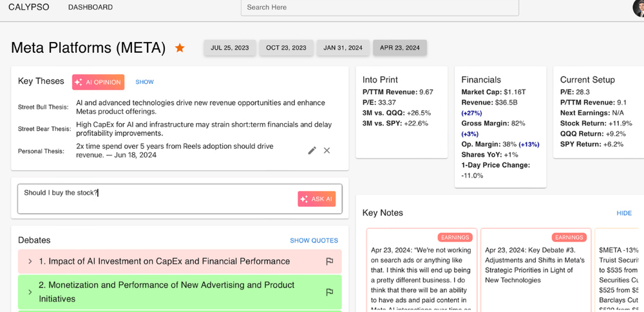Image resolution: width=644 pixels, height=312 pixels.
Task: Edit the personal thesis with pencil icon
Action: (312, 150)
